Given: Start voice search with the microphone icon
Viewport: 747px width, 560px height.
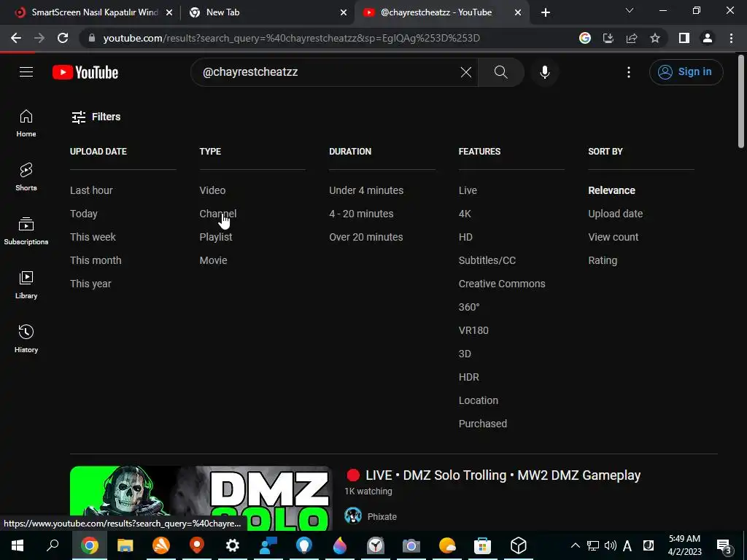Looking at the screenshot, I should (544, 72).
